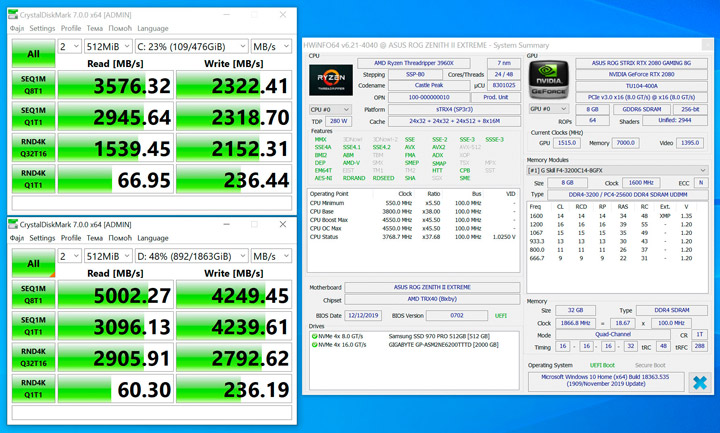This screenshot has height=433, width=720.
Task: Click the CrystalDiskMark title icon in the D: drive window
Action: (13, 224)
